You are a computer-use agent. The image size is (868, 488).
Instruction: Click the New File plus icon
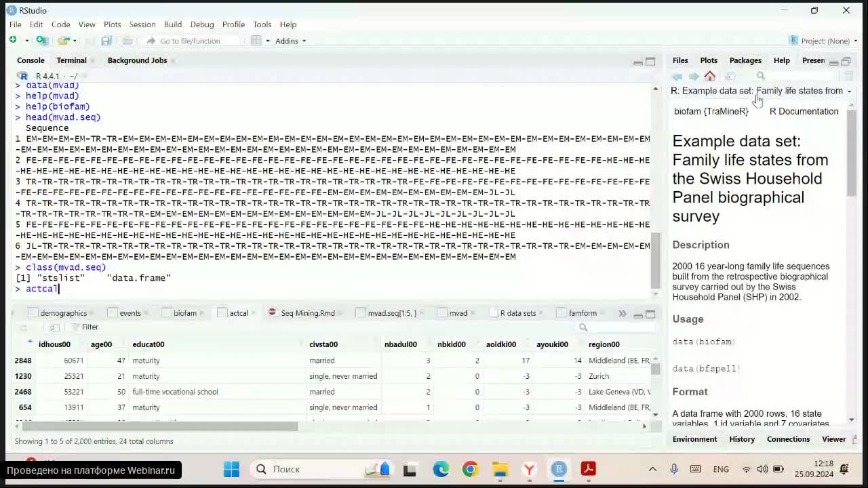(x=13, y=41)
